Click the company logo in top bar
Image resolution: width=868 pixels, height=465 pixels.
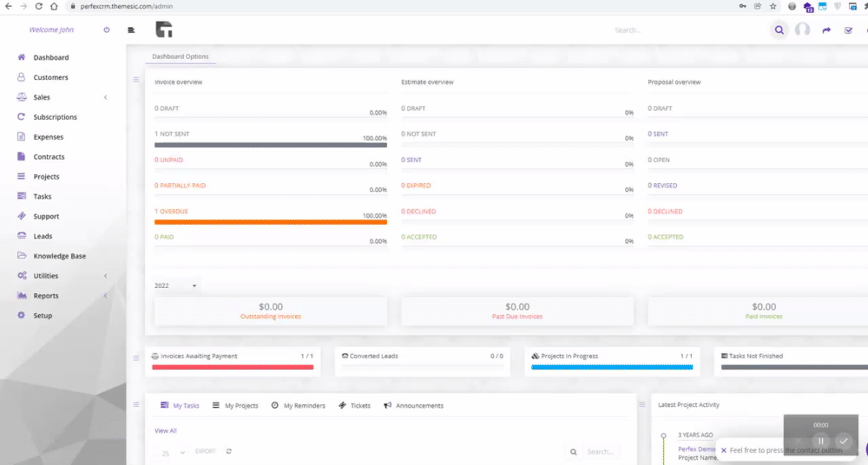point(164,29)
